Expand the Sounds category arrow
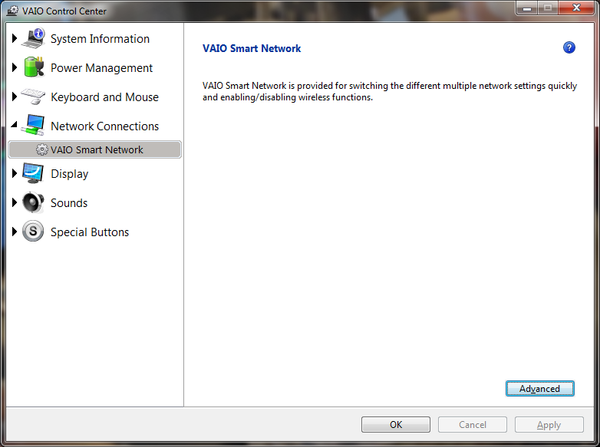The height and width of the screenshot is (447, 600). (x=14, y=203)
